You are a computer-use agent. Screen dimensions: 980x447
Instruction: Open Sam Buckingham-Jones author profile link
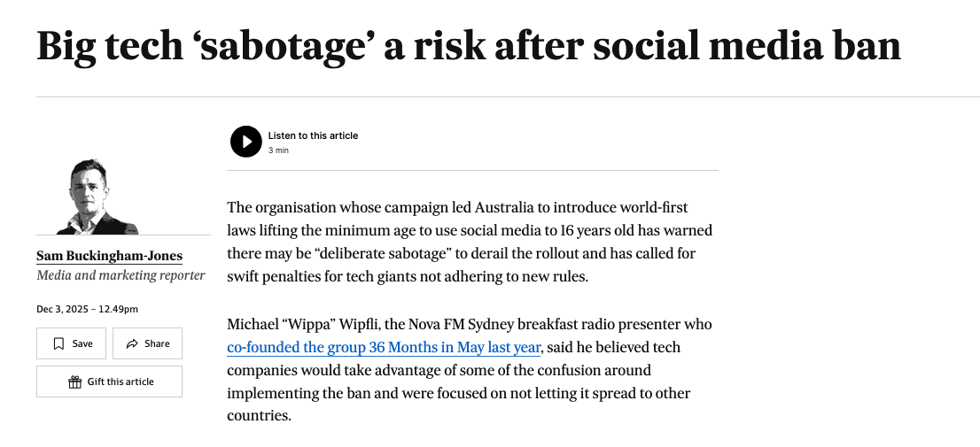click(x=109, y=257)
